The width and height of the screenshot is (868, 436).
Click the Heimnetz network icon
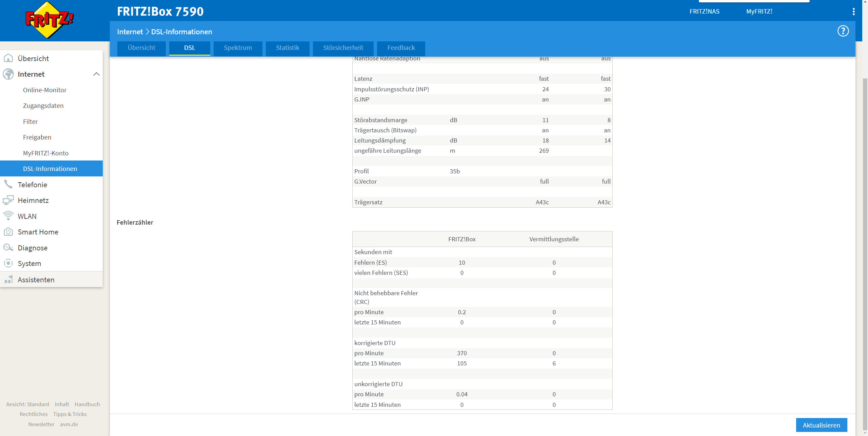(8, 200)
